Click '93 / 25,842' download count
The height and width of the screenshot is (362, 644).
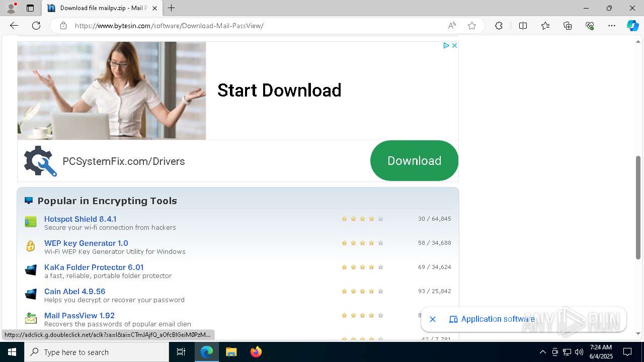click(x=434, y=291)
